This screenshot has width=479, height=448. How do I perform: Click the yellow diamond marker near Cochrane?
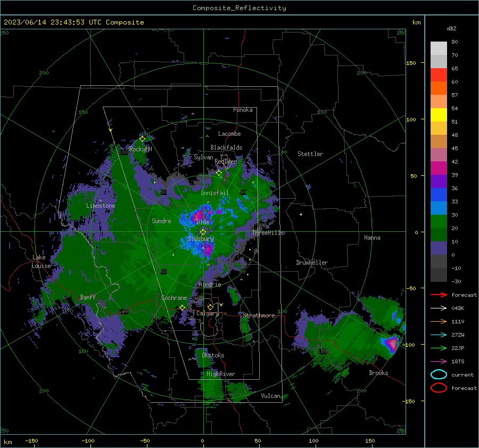[x=182, y=307]
